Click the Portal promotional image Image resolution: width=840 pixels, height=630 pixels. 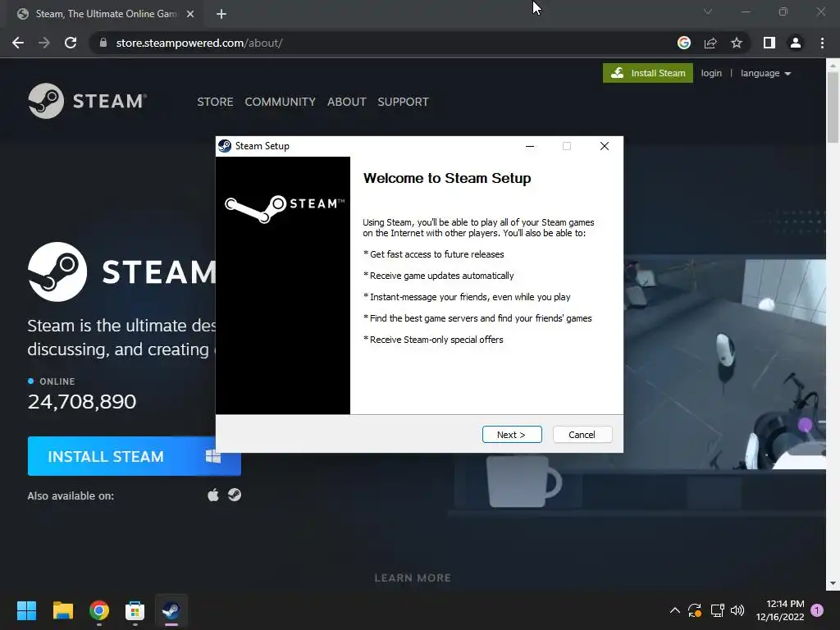(724, 364)
